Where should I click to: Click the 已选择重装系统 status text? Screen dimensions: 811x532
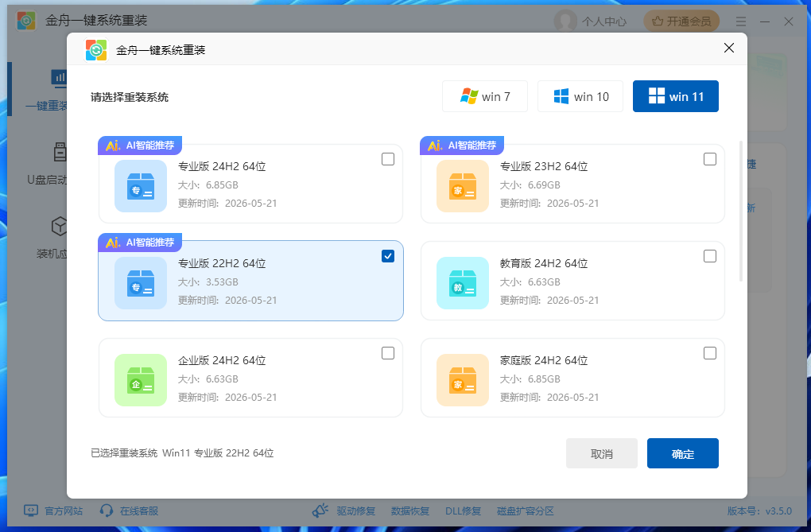(182, 452)
